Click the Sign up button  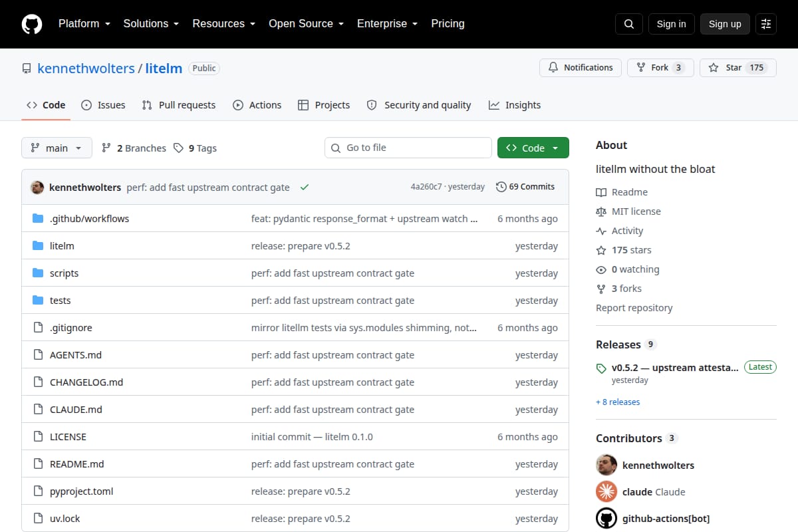click(x=725, y=24)
